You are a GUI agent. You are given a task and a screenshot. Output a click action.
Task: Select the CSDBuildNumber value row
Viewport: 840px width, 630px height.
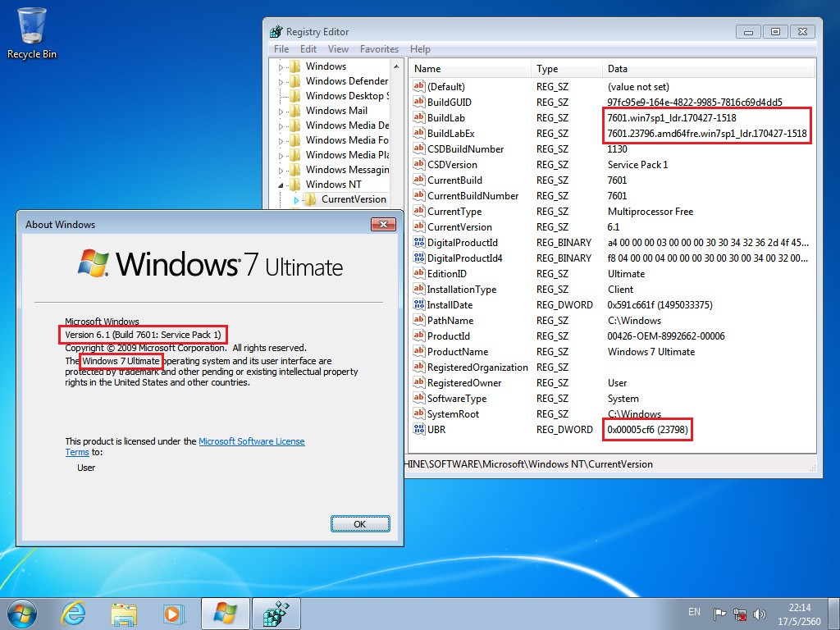[x=612, y=149]
